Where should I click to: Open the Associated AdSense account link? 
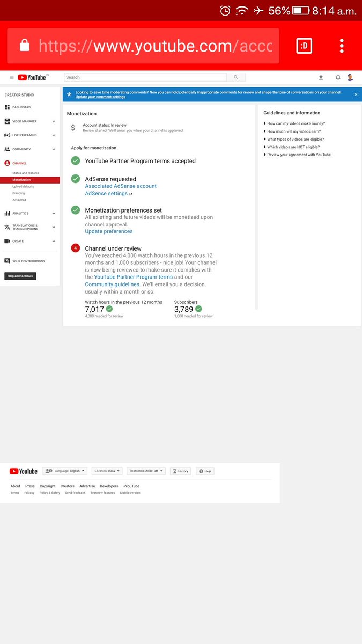click(121, 186)
